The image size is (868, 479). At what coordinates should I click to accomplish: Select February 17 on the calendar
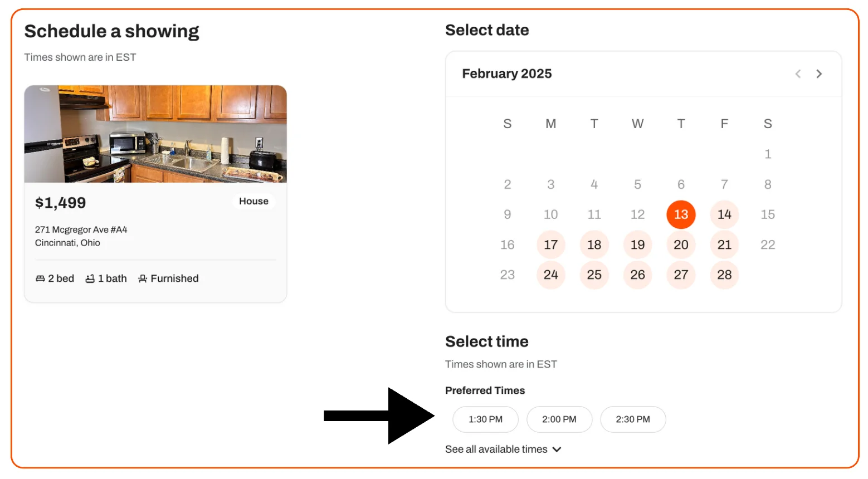[550, 245]
